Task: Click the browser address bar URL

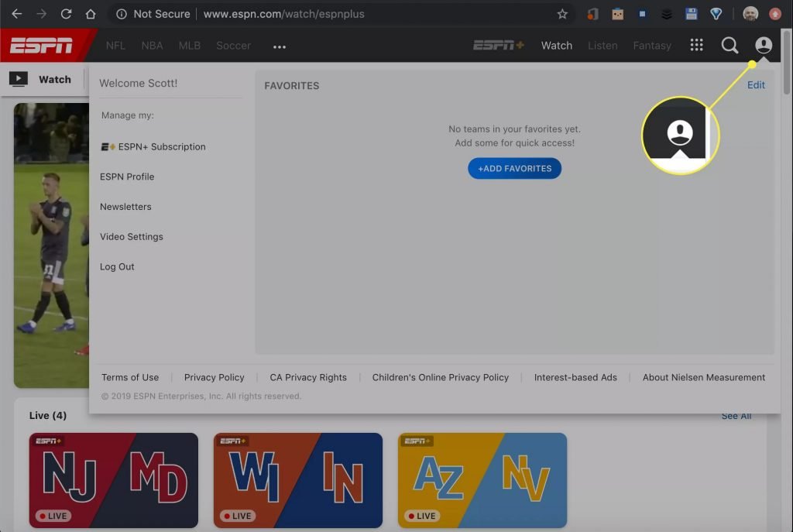Action: tap(283, 14)
